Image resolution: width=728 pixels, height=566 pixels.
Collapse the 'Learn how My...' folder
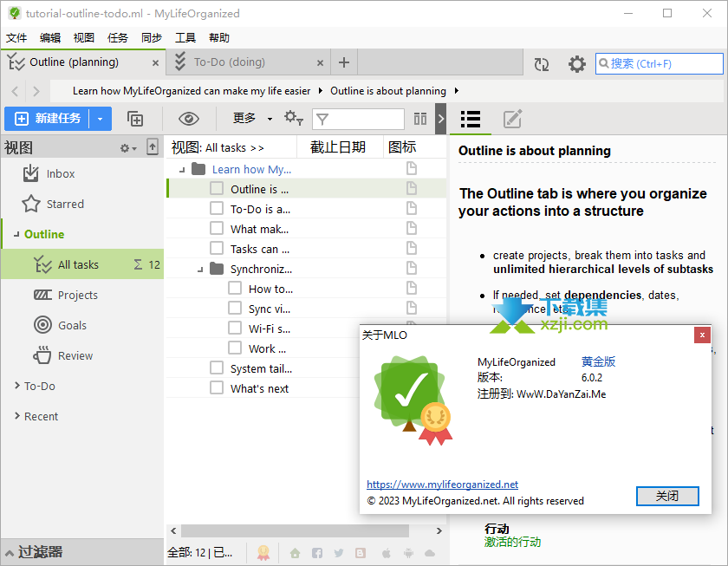(182, 171)
